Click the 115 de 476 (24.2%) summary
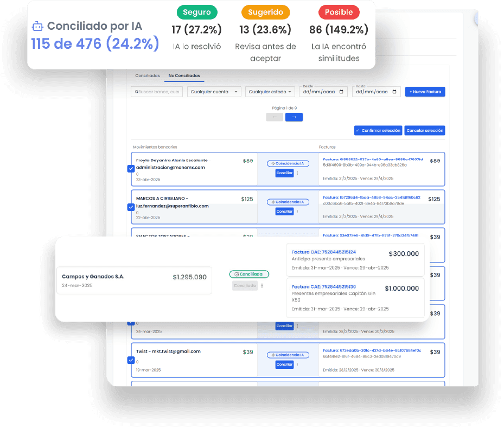The image size is (504, 428). click(x=95, y=44)
